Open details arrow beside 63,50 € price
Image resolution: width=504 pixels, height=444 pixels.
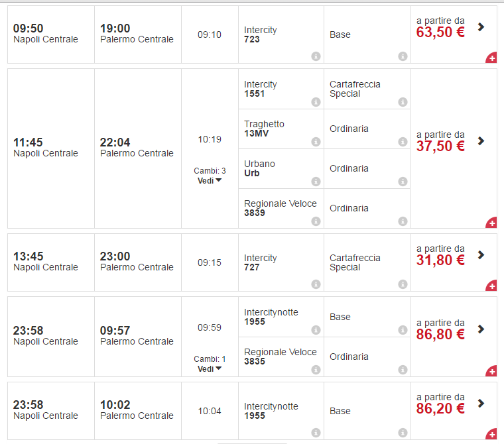481,27
